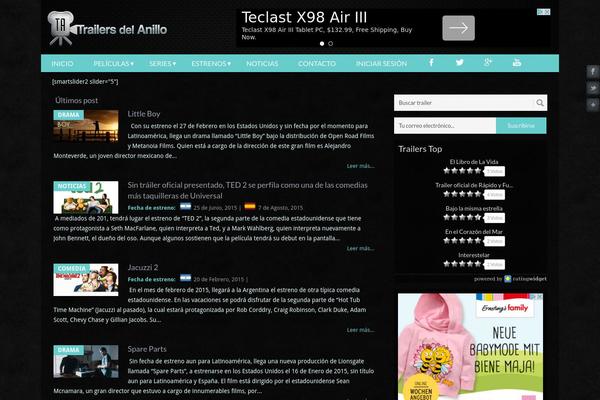Select the first dot of the ad carousel
The width and height of the screenshot is (600, 400).
322,44
